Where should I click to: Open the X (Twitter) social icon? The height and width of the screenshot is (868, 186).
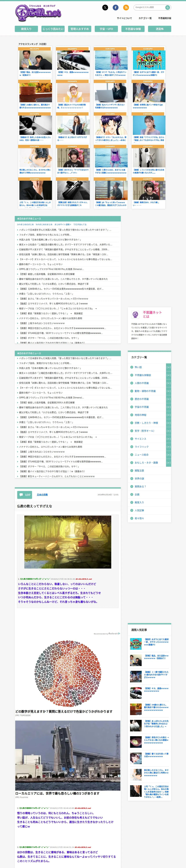click(x=105, y=7)
